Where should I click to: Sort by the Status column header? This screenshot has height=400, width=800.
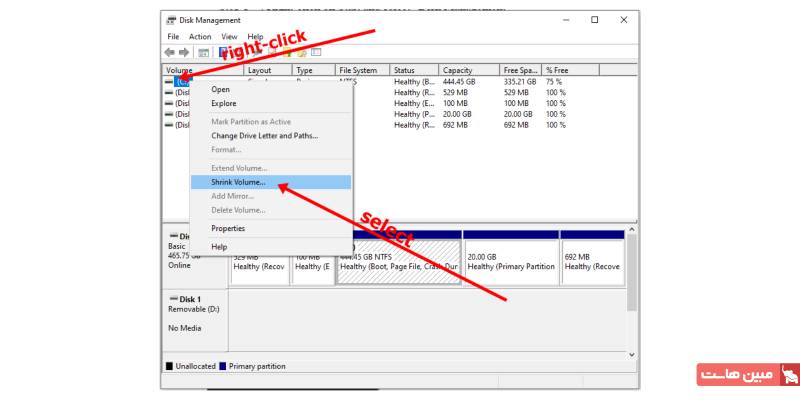point(404,70)
